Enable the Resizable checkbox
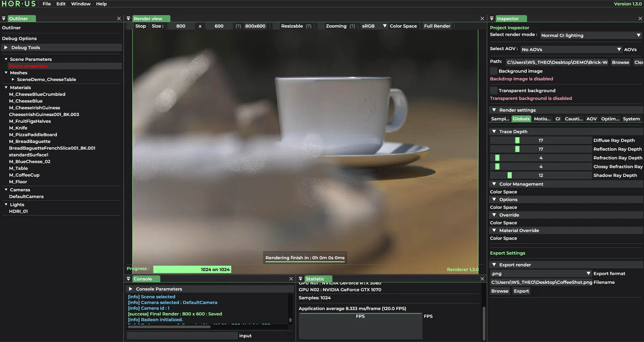 tap(276, 26)
